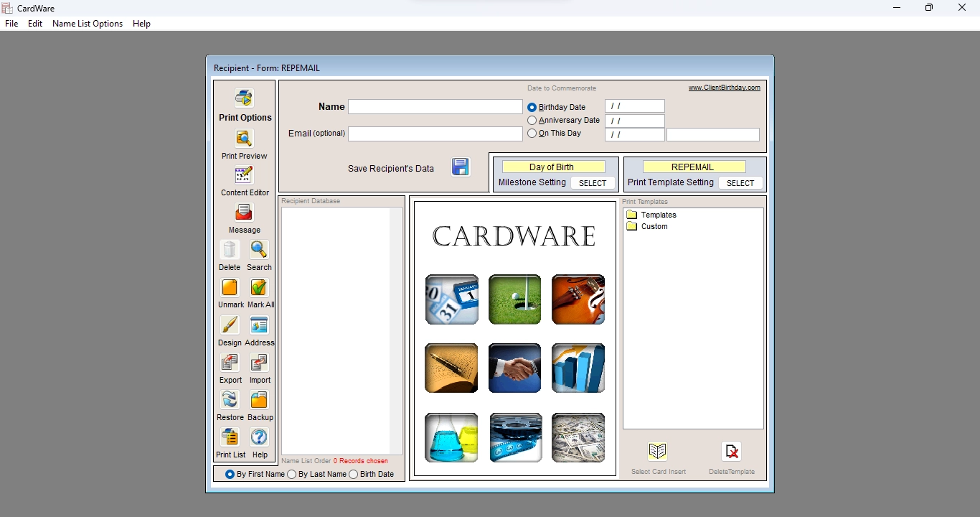Open the Name List Options menu
Screen dimensions: 980x517
87,24
